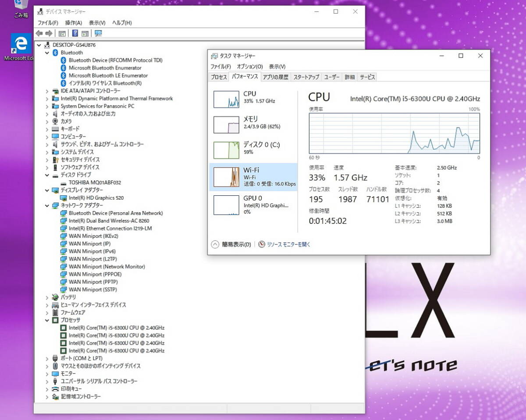Click the show/hide action pane toolbar icon
The width and height of the screenshot is (526, 420).
85,33
